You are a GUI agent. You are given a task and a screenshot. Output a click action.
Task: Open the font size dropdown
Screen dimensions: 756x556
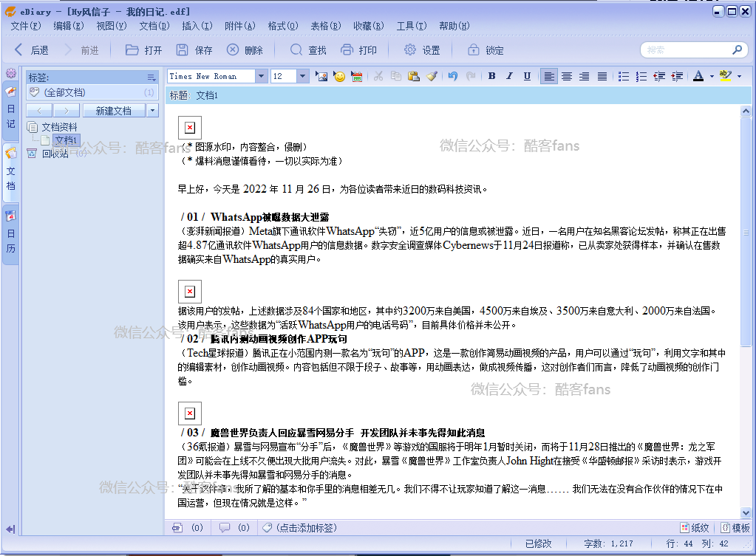[302, 76]
